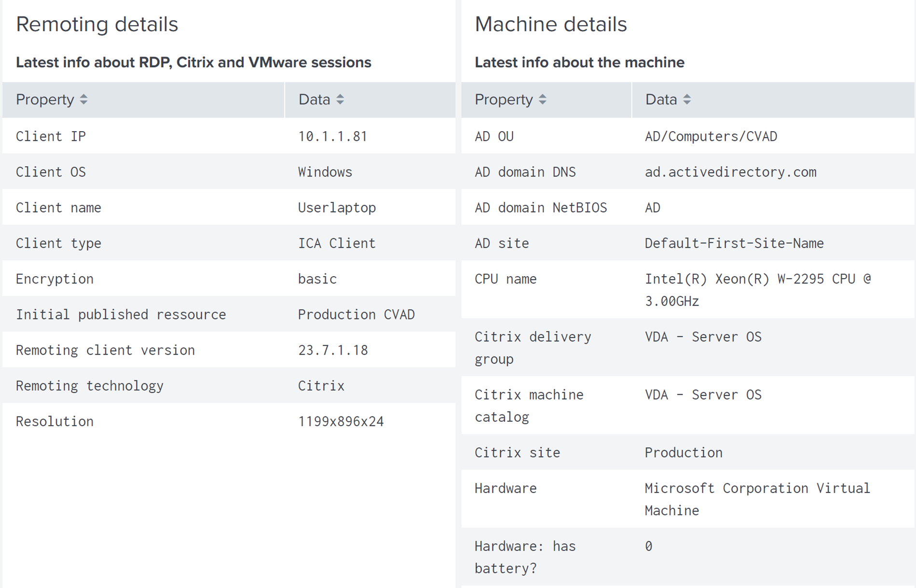Click the Encryption row label
Screen dimensions: 916x588
point(55,279)
